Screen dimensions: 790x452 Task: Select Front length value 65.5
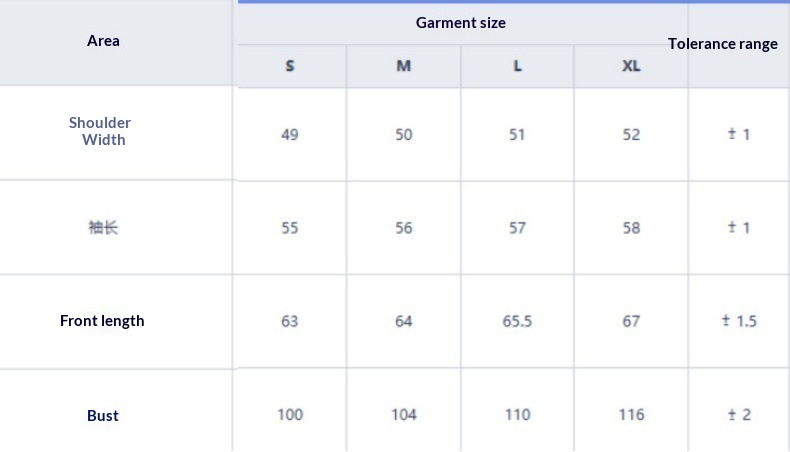[517, 321]
